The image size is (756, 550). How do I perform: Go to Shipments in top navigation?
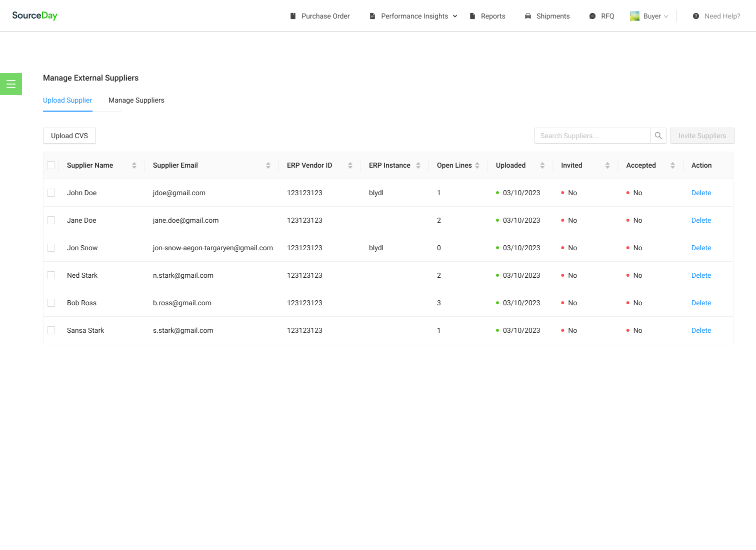coord(547,16)
